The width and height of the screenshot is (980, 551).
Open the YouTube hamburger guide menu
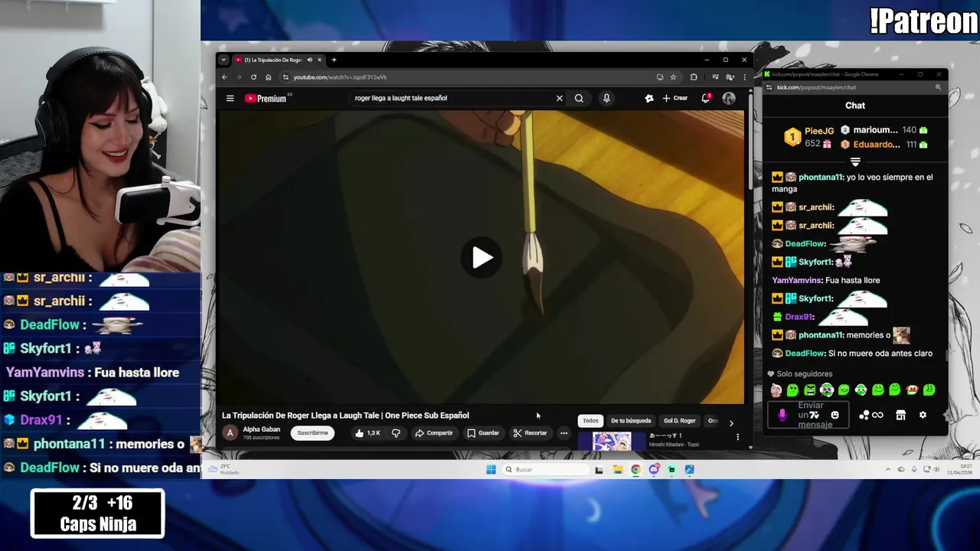pyautogui.click(x=230, y=98)
